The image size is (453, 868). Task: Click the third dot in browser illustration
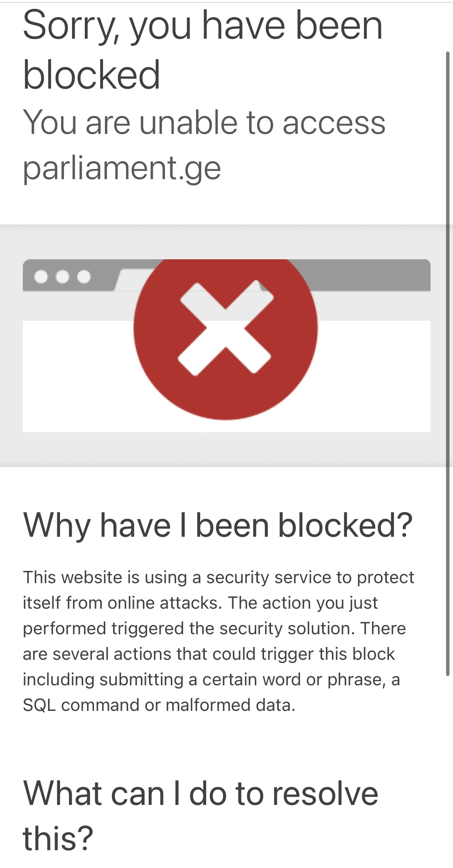point(84,277)
